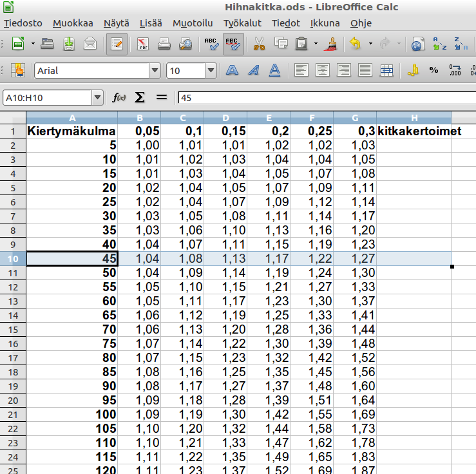This screenshot has height=474, width=476.
Task: Open the dropdown arrow beside New document
Action: [x=33, y=44]
